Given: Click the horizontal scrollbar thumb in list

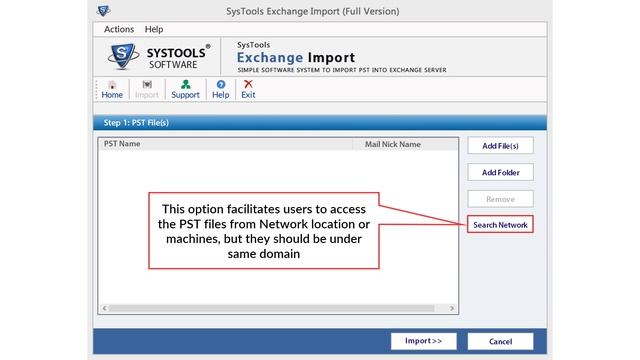Looking at the screenshot, I should tap(271, 308).
